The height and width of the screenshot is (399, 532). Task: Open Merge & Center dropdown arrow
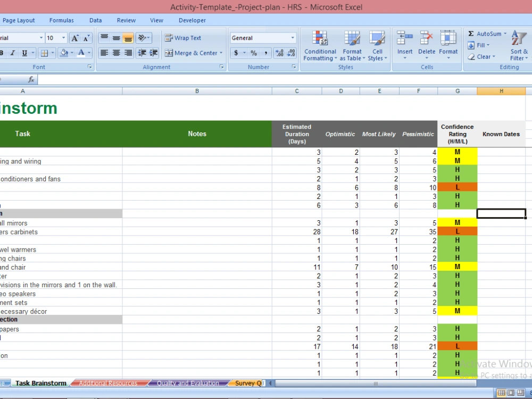(x=221, y=53)
